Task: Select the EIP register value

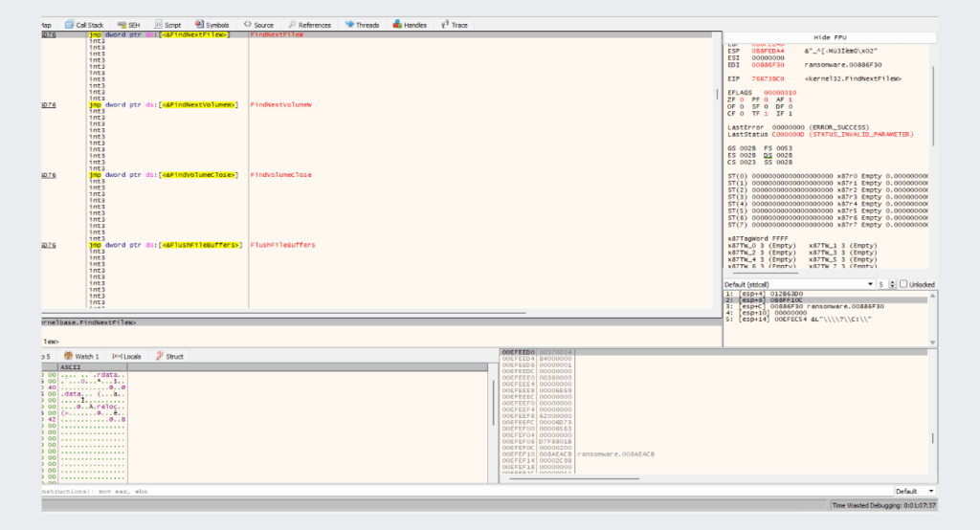Action: coord(768,78)
